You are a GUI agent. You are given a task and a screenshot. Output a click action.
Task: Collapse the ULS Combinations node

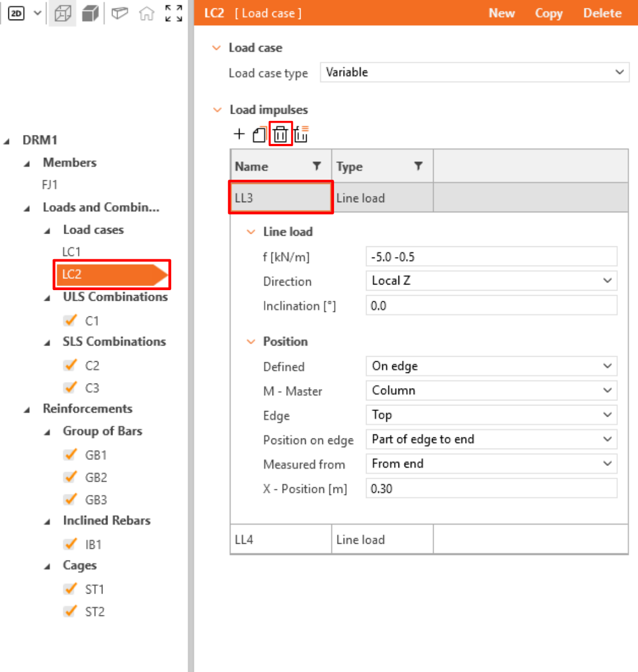tap(47, 298)
